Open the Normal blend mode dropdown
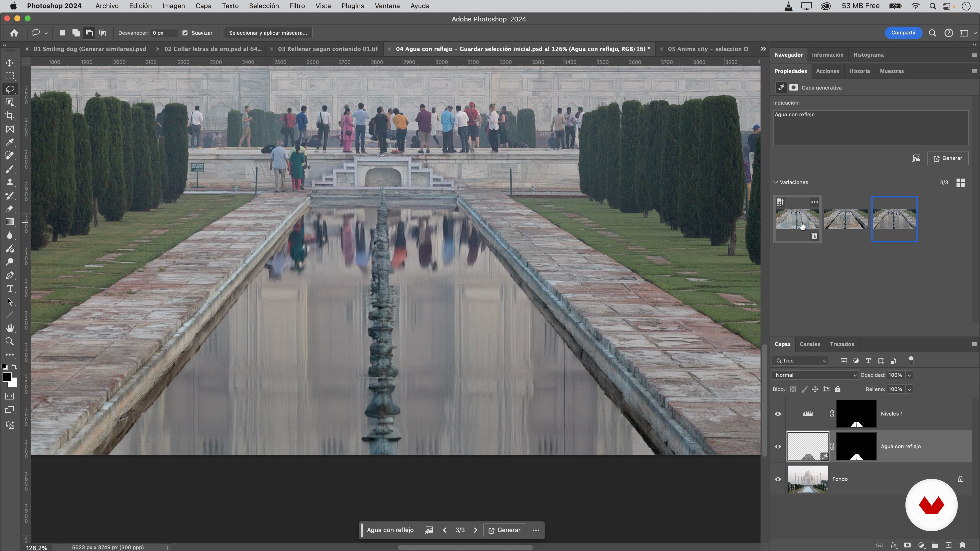 coord(815,375)
